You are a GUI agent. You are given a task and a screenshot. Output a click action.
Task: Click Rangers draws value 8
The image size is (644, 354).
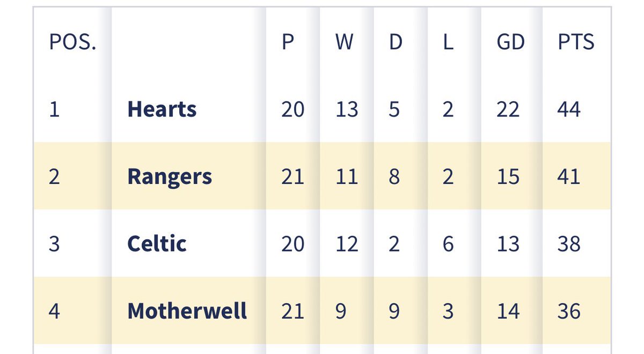(x=394, y=177)
